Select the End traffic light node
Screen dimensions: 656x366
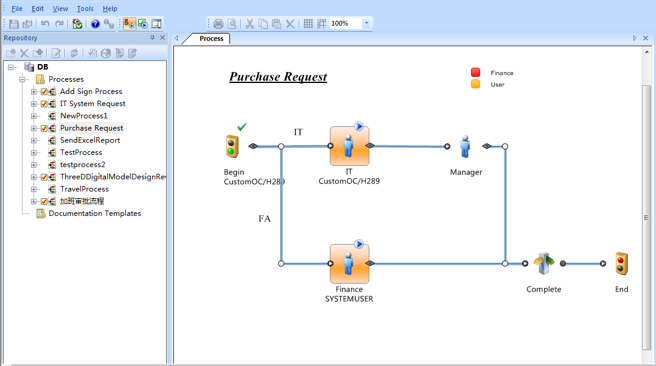coord(621,264)
